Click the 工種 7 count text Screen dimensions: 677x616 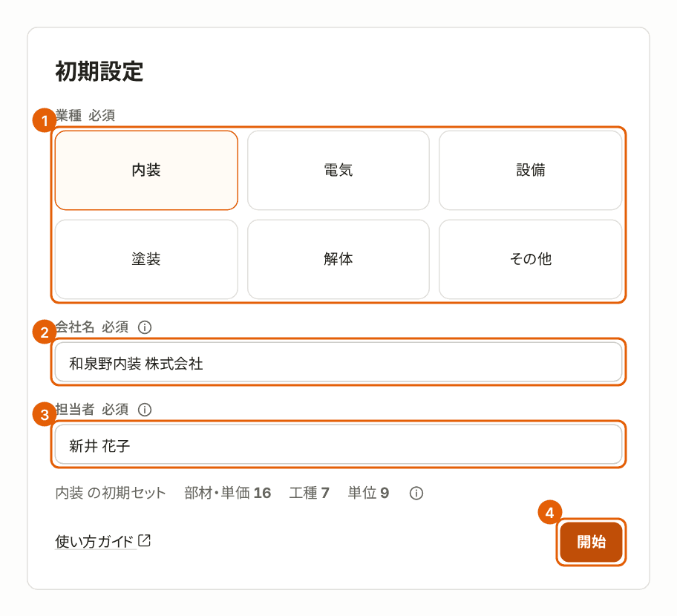[x=309, y=493]
